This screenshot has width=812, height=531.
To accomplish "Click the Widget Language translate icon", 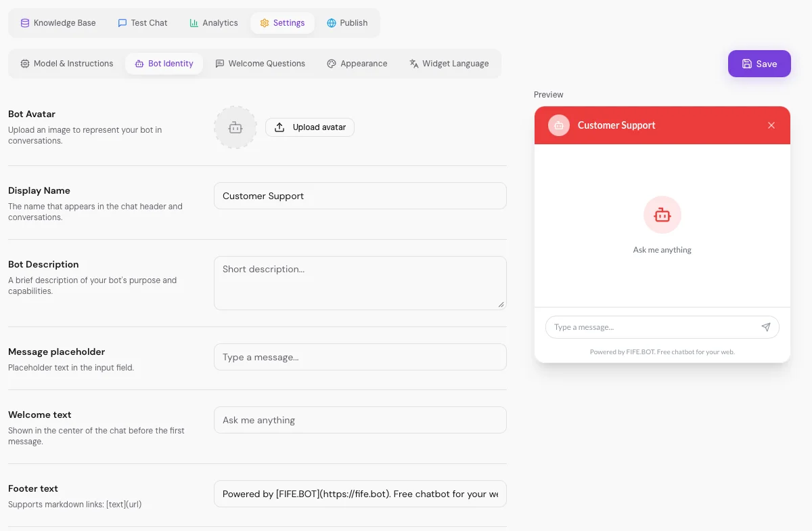I will coord(414,64).
